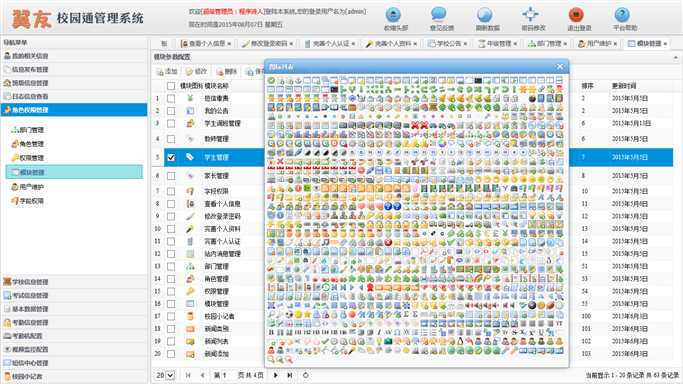Check the checkbox for row 9 修改登录密码
683x384 pixels.
coord(171,216)
